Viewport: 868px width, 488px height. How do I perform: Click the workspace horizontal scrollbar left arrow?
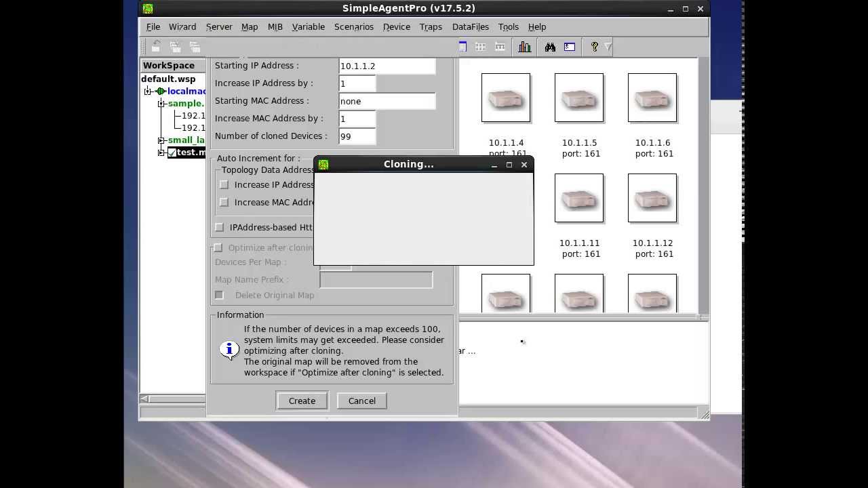pyautogui.click(x=144, y=399)
